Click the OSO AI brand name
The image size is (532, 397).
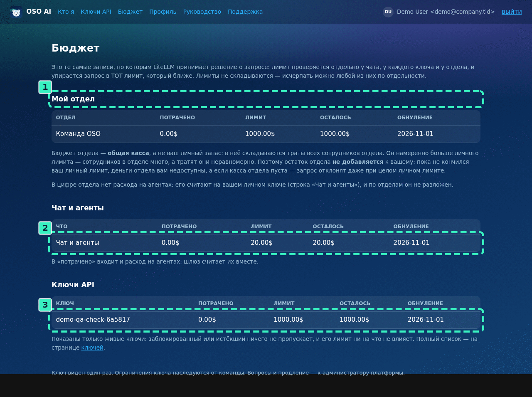[x=39, y=12]
